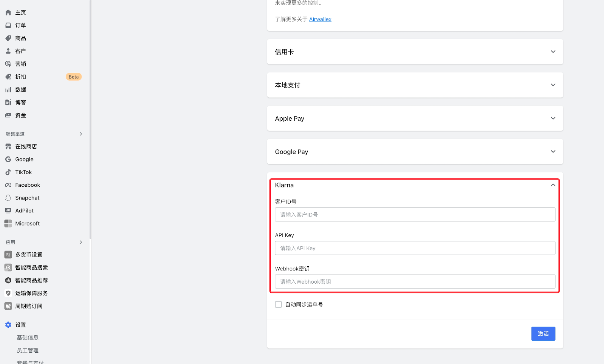Select the TikTok channel icon
This screenshot has width=604, height=364.
click(8, 172)
